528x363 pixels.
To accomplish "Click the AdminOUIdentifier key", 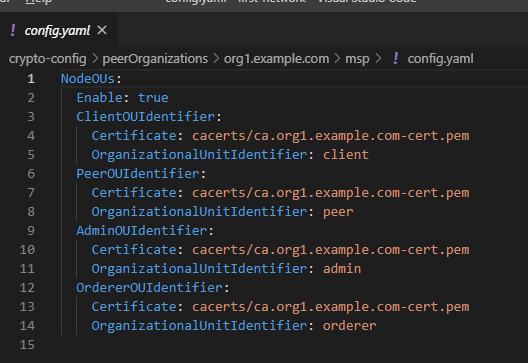I will 141,231.
